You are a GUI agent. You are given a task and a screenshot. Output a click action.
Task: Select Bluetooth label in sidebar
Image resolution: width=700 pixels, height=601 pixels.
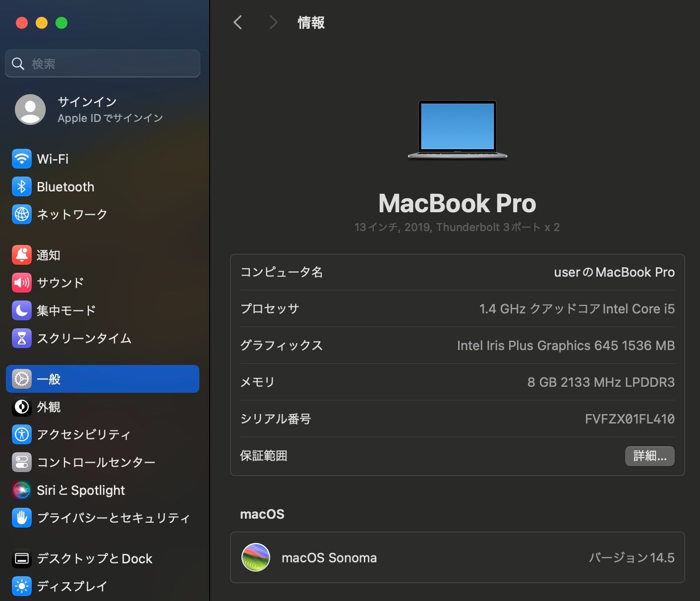click(65, 186)
